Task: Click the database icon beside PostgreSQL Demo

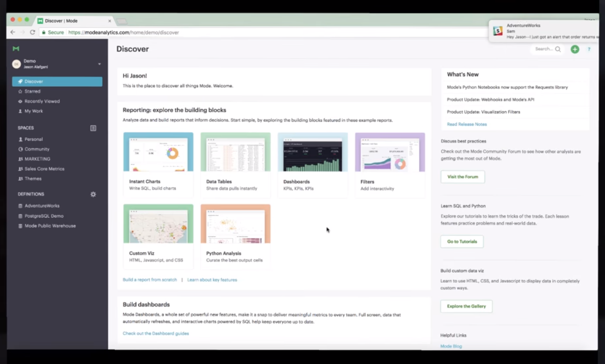Action: point(20,216)
